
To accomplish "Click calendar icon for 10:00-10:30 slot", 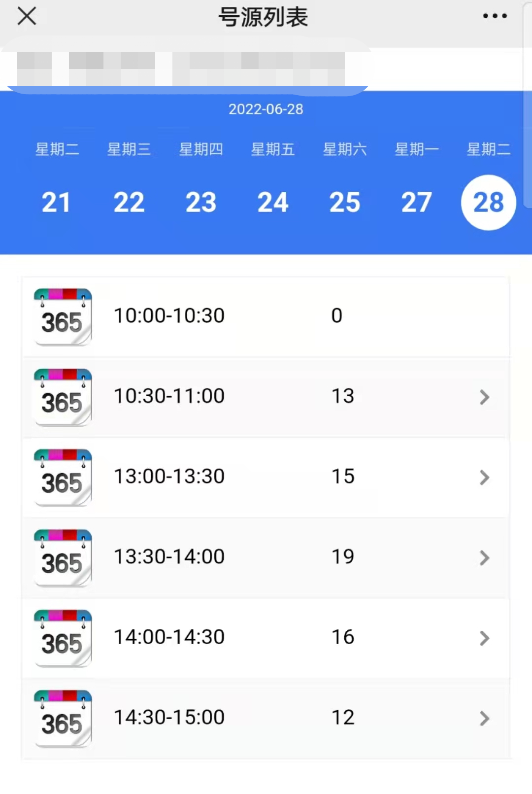I will pyautogui.click(x=63, y=316).
